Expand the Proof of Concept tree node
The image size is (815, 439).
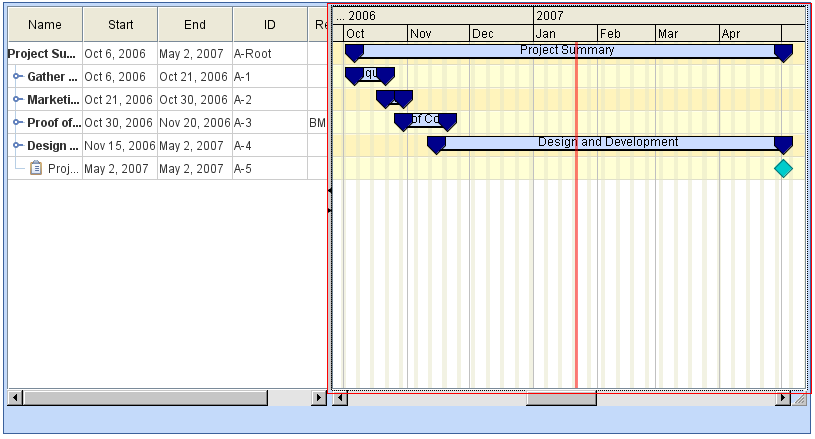click(18, 123)
